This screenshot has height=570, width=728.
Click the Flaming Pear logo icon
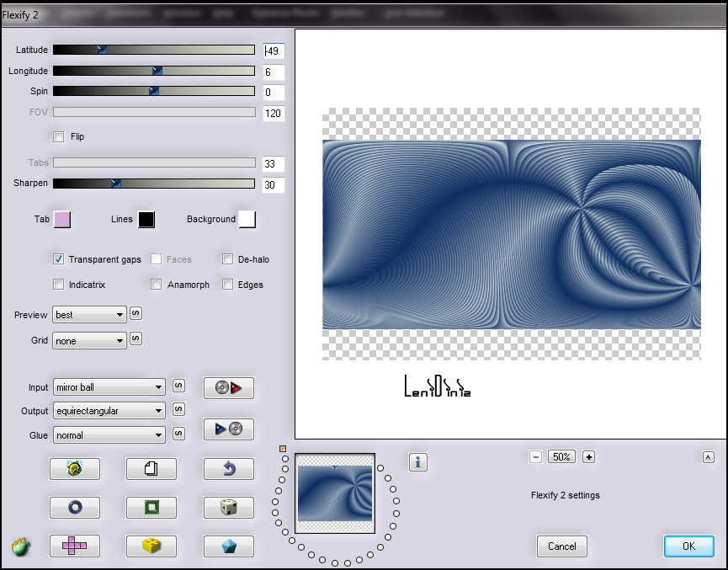tap(21, 546)
